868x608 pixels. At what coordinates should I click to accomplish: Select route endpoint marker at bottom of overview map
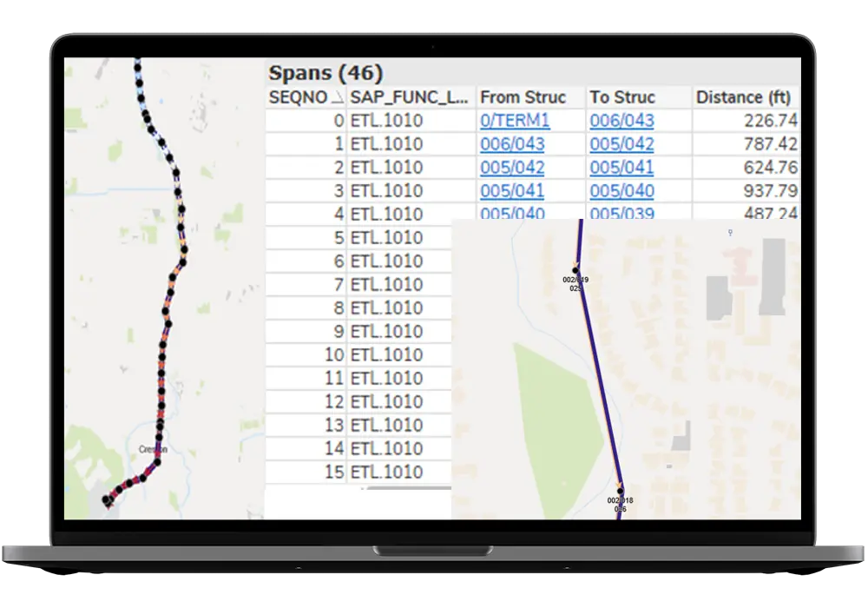(x=107, y=500)
